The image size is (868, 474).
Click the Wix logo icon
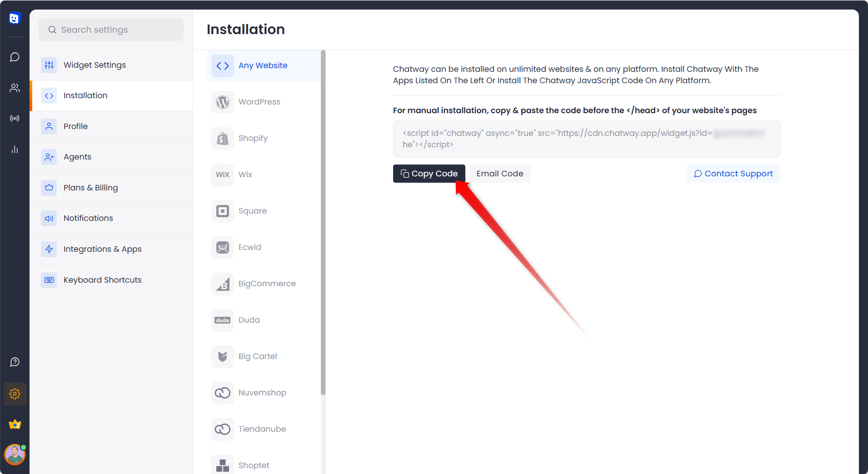(223, 175)
